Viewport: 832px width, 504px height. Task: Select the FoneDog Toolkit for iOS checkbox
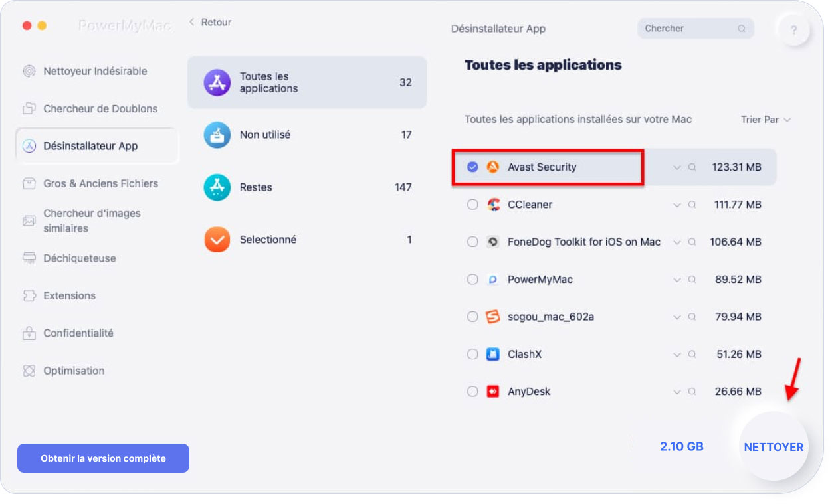[x=472, y=242]
